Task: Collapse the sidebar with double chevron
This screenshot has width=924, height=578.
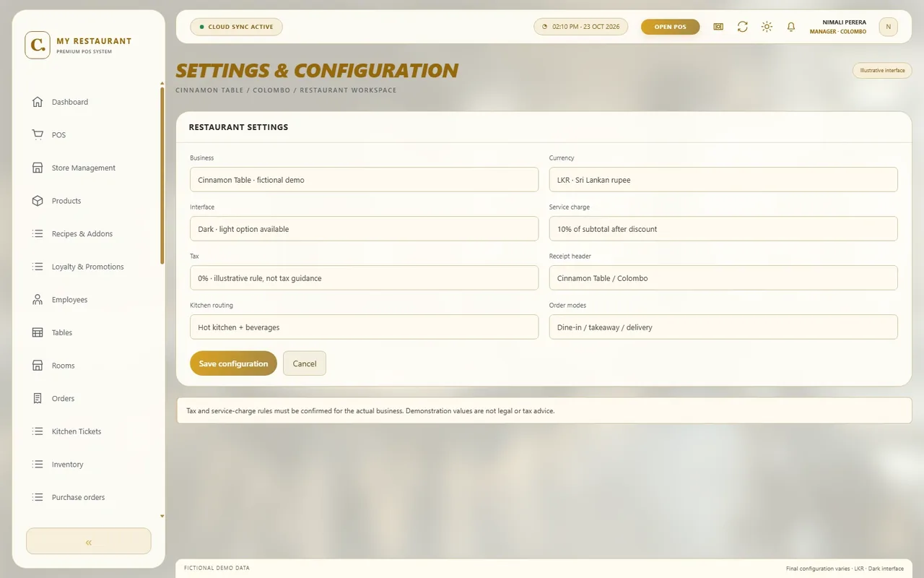Action: pos(89,542)
